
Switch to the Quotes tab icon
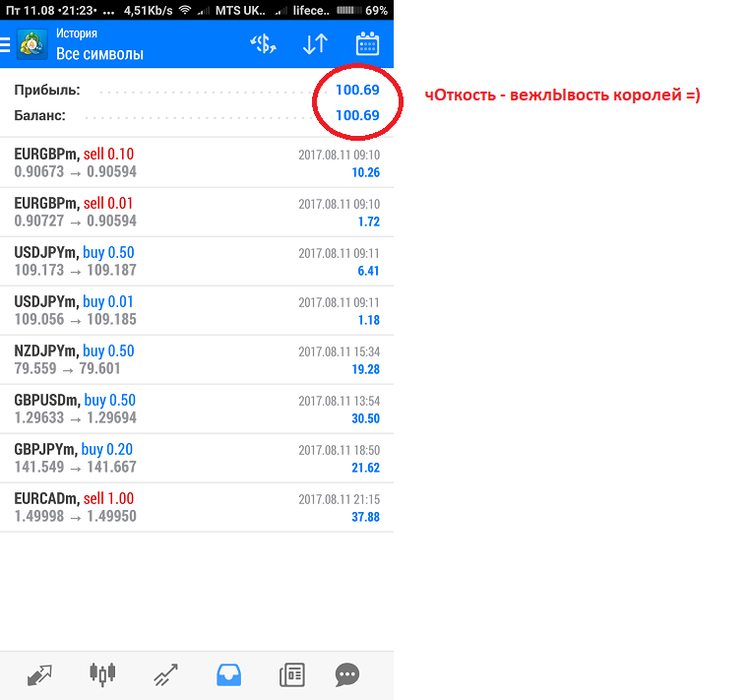coord(39,675)
